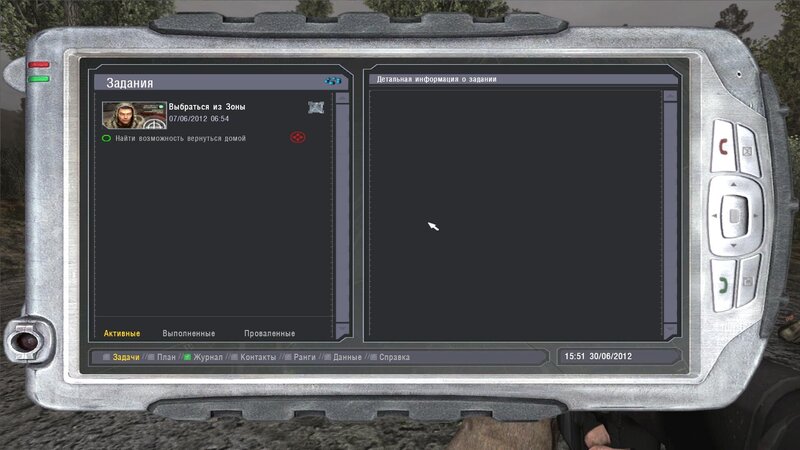Click the map icon next to Выбраться из Зоны

click(x=315, y=108)
